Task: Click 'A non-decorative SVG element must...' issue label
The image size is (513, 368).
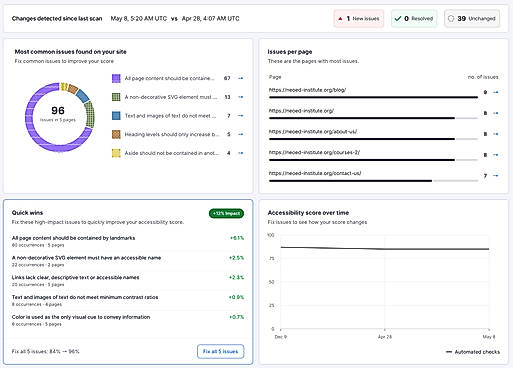Action: (x=171, y=97)
